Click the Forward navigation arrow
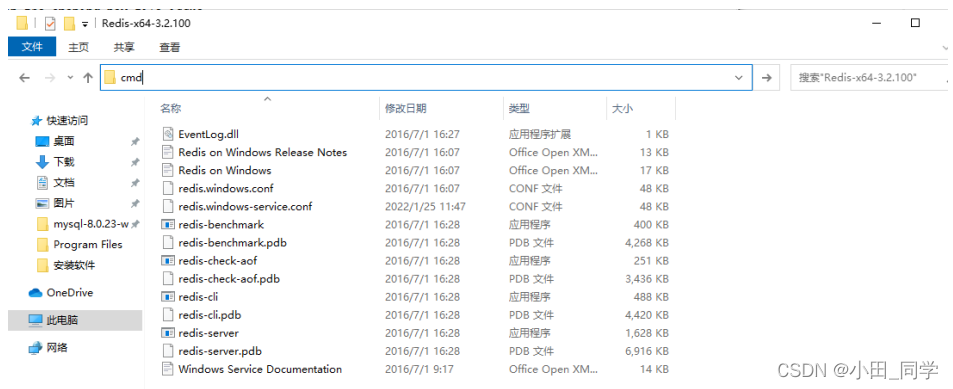This screenshot has height=389, width=953. coord(51,78)
